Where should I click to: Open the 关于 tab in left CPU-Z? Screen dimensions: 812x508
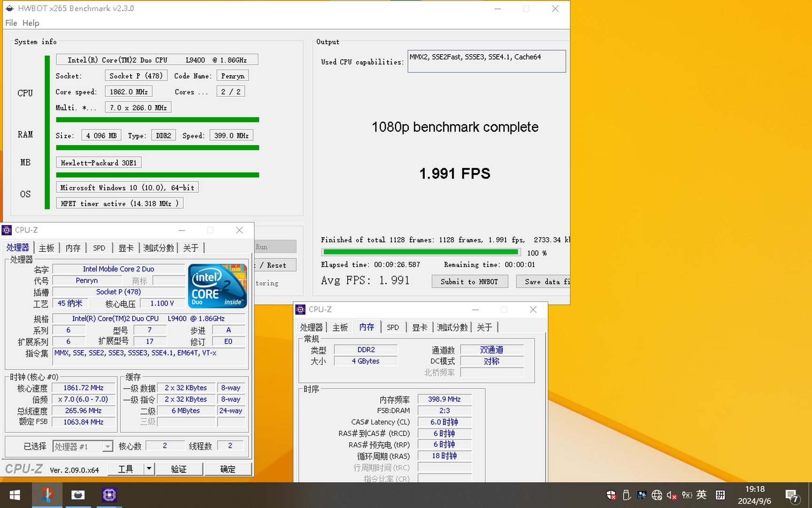[190, 248]
